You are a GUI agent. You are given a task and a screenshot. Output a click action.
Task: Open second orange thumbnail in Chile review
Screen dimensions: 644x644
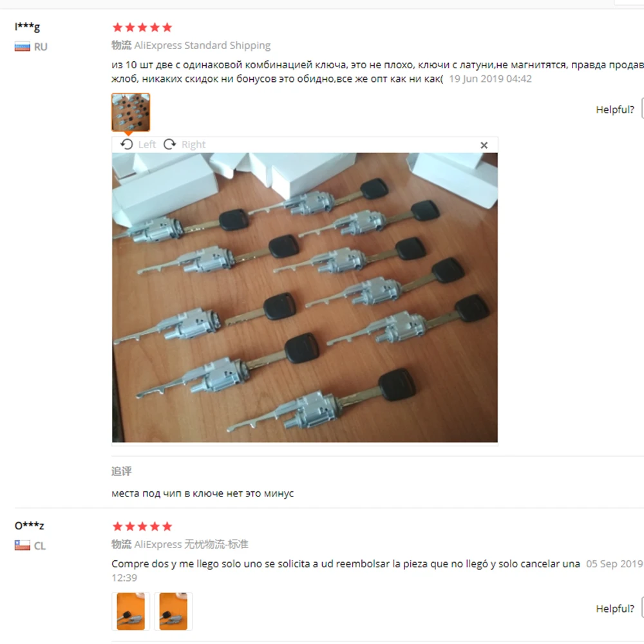(x=173, y=611)
